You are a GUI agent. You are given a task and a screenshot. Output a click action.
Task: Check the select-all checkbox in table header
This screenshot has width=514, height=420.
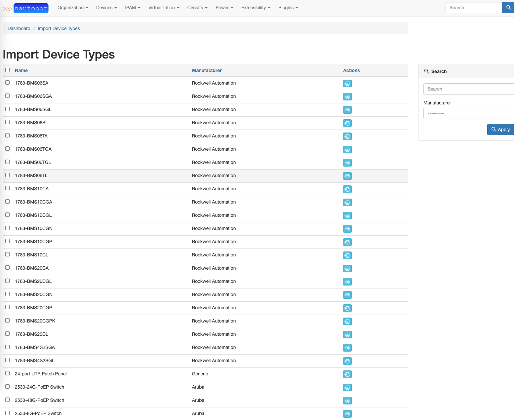7,70
